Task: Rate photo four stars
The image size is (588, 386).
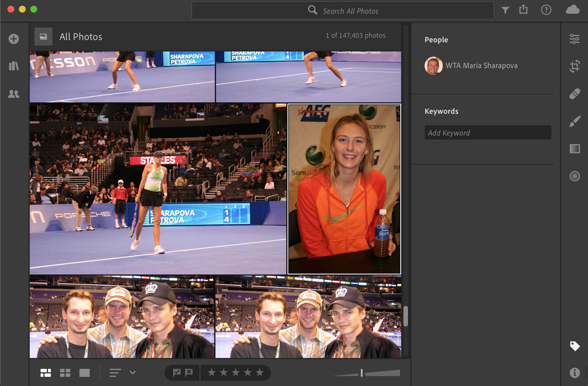Action: [x=248, y=373]
